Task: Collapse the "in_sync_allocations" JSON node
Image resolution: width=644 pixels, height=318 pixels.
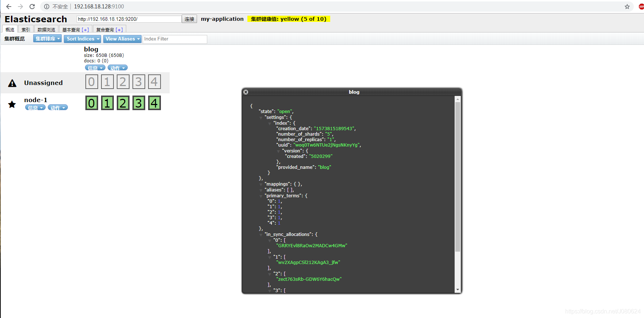Action: (261, 235)
